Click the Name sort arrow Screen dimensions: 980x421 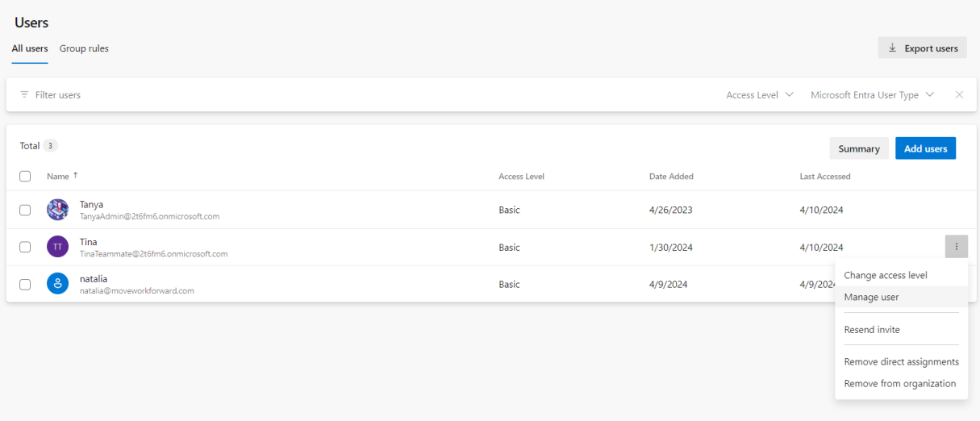coord(76,176)
